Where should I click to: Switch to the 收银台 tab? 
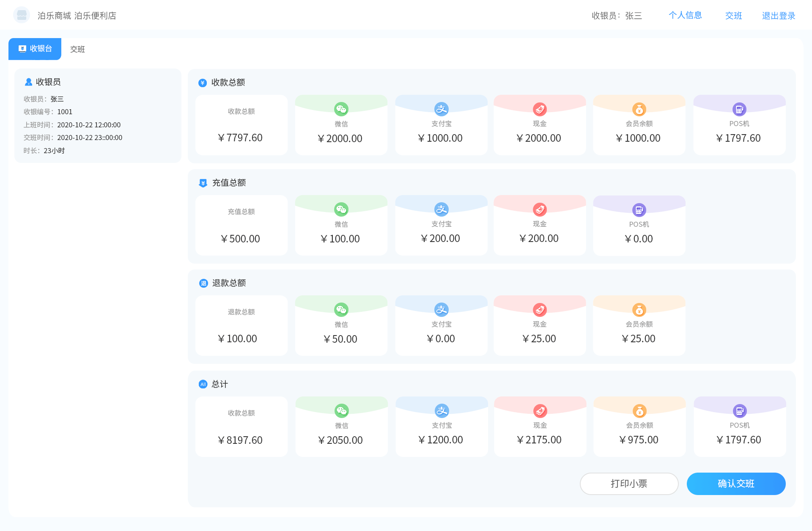point(35,49)
